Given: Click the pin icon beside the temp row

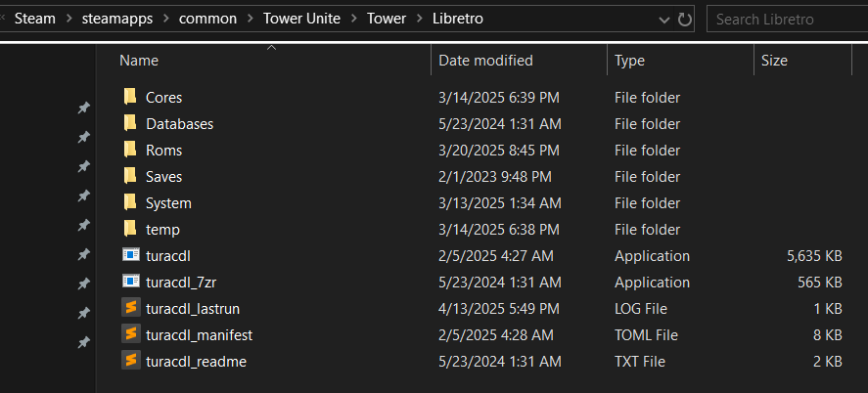Looking at the screenshot, I should (x=83, y=254).
